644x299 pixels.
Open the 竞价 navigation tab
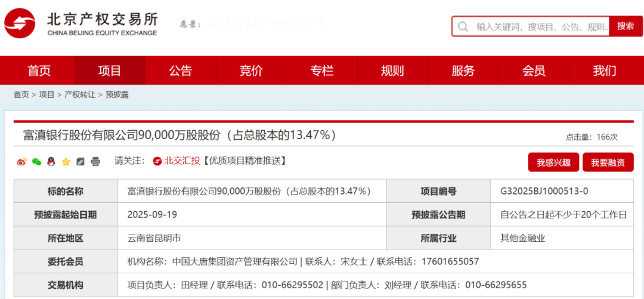click(x=252, y=71)
